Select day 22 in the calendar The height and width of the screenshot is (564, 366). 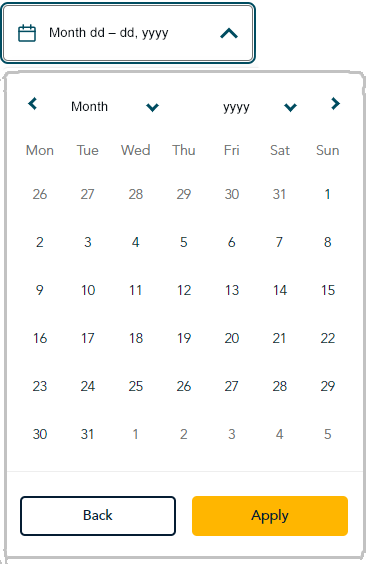[x=328, y=338]
